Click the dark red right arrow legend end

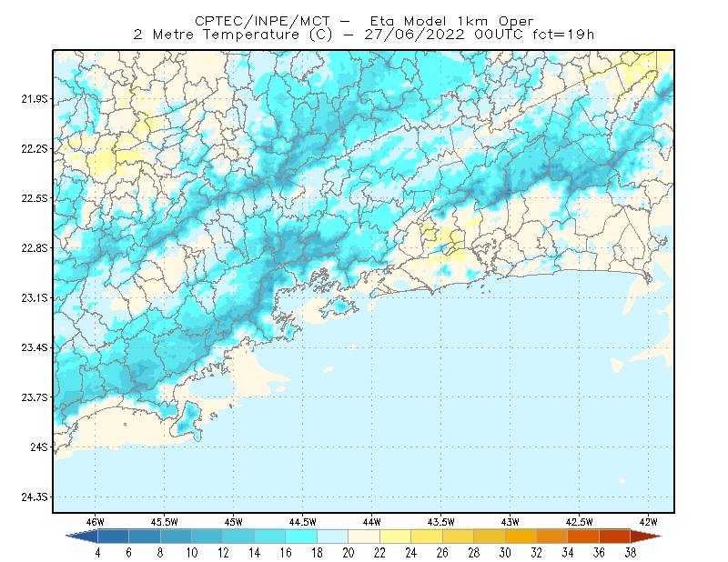[x=646, y=537]
